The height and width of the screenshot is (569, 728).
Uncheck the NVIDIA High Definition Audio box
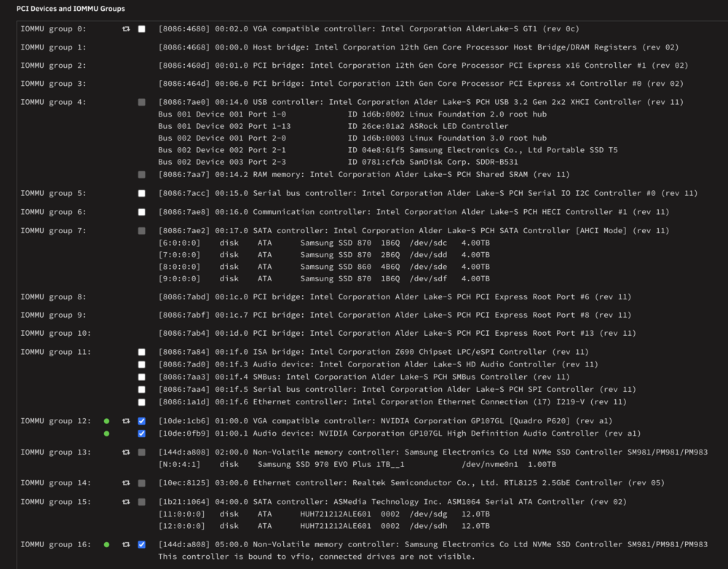(x=142, y=433)
